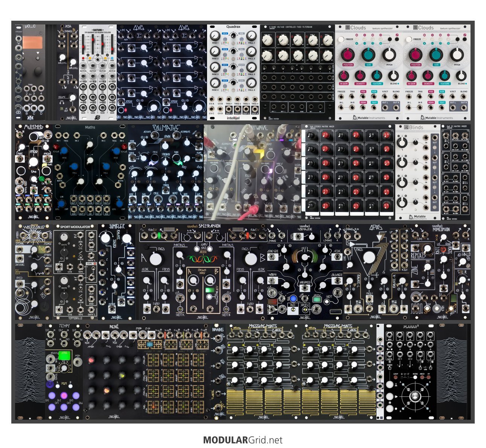This screenshot has height=448, width=486.
Task: Click the orange display on the uO_C module
Action: (32, 42)
